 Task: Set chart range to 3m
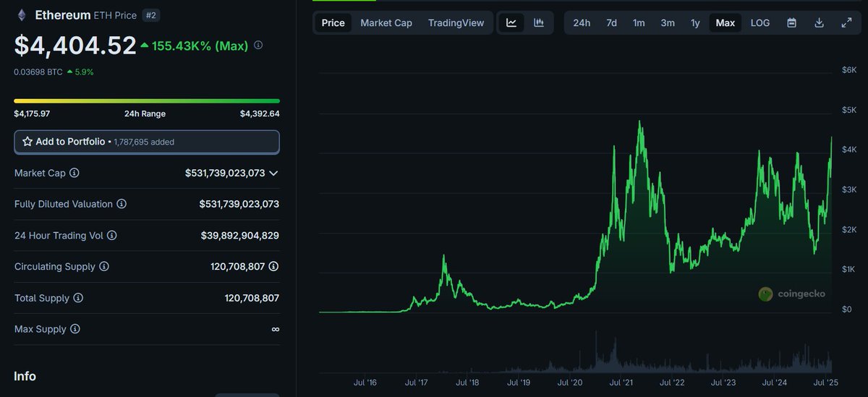point(668,22)
